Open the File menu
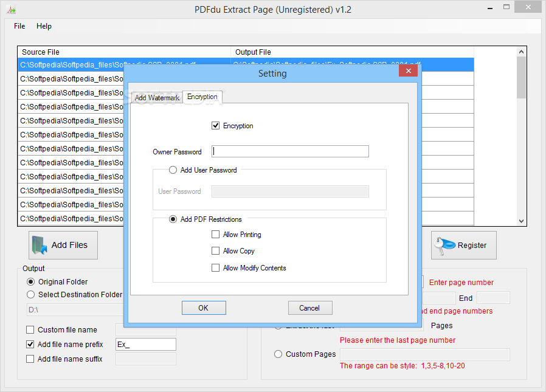This screenshot has height=392, width=546. (x=19, y=26)
